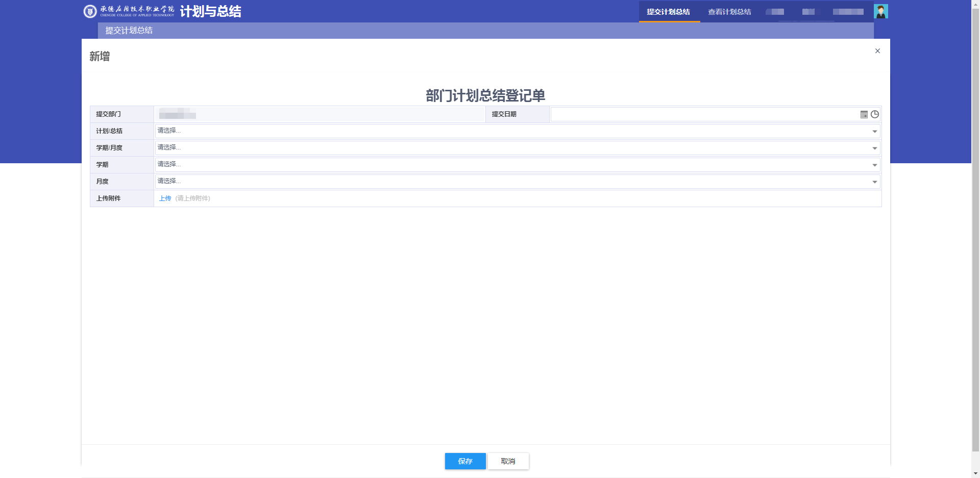Click the college emblem logo icon
This screenshot has width=980, height=478.
(x=90, y=11)
